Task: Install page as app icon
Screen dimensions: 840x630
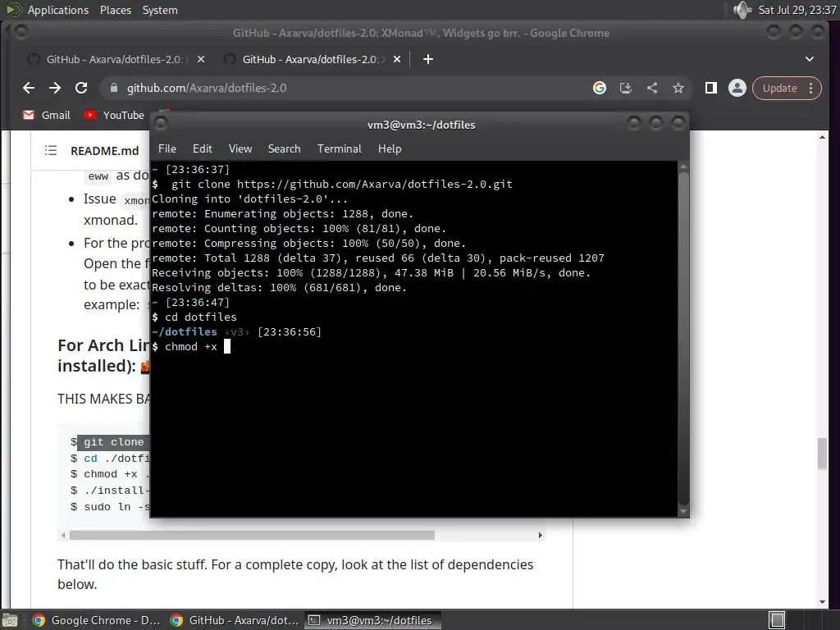Action: [626, 88]
